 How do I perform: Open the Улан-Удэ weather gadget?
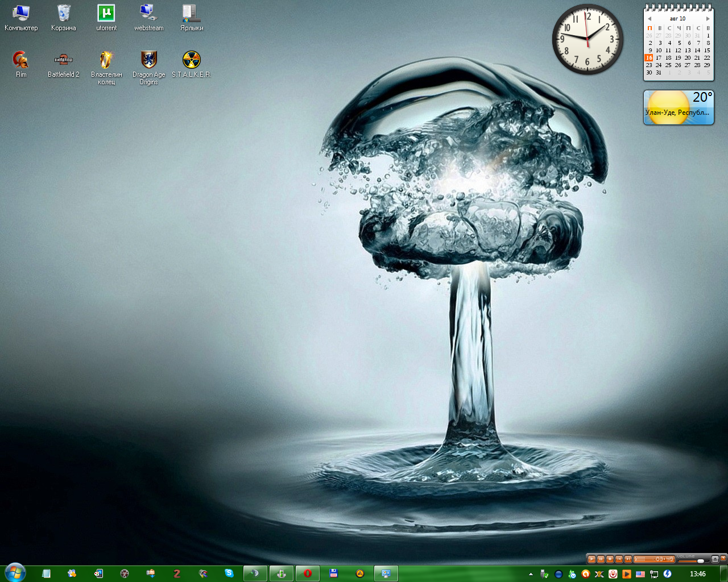(679, 107)
